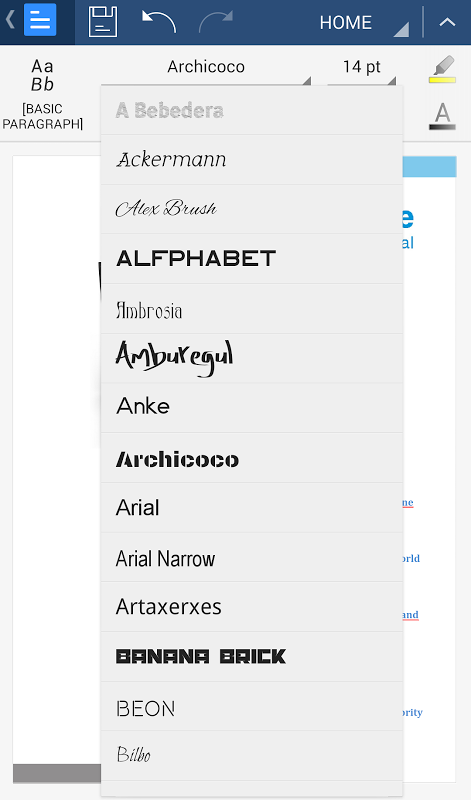Choose Ackermann from the font list
Image resolution: width=471 pixels, height=800 pixels.
tap(252, 160)
